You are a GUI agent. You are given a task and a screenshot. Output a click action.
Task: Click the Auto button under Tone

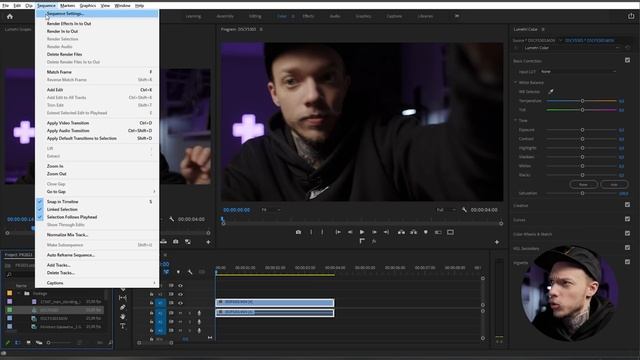click(x=614, y=184)
